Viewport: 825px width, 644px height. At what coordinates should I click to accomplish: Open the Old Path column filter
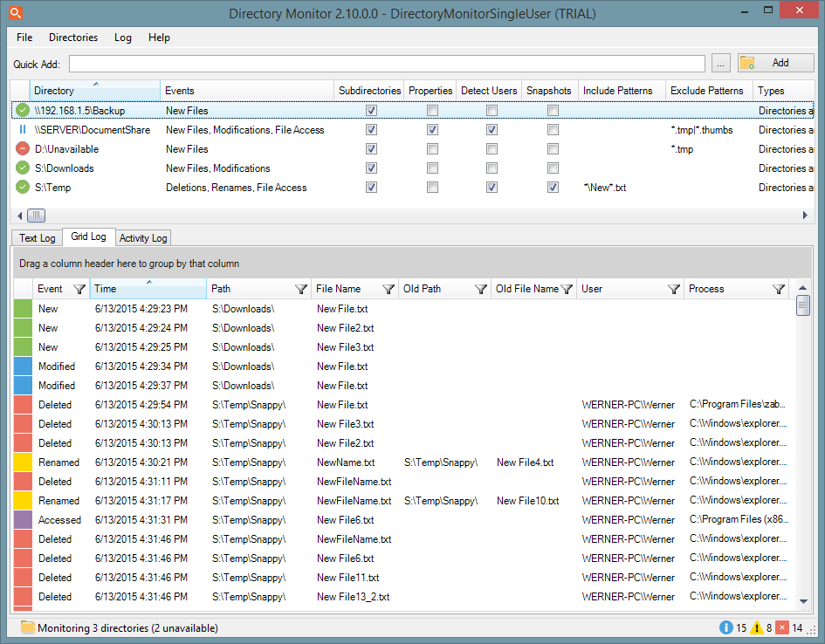tap(481, 289)
